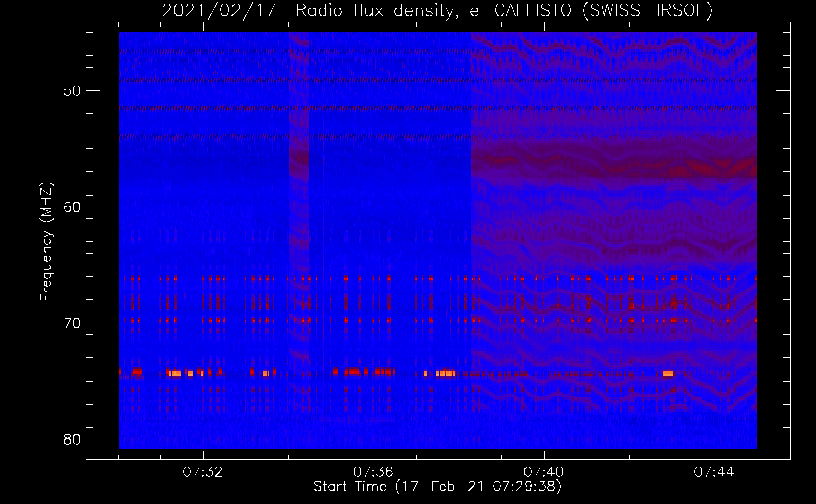Click the 'Start Time (17-Feb-21 07:29:38)' label
This screenshot has width=816, height=504.
(x=437, y=486)
